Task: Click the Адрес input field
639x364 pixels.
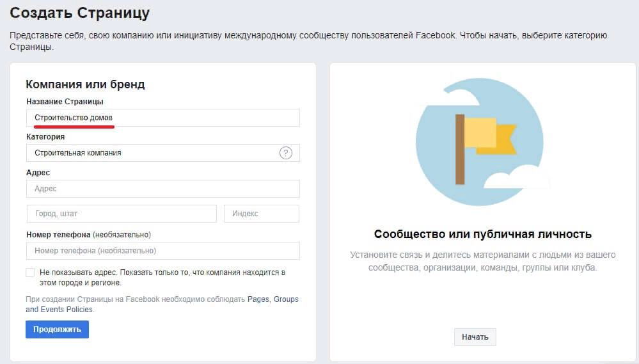Action: (x=163, y=189)
